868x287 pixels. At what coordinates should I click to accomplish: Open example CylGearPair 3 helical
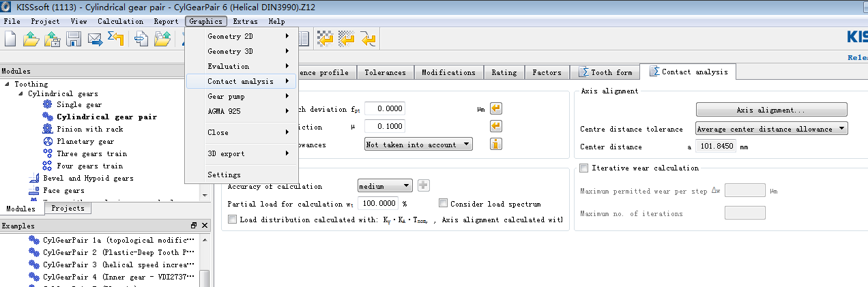pos(112,265)
